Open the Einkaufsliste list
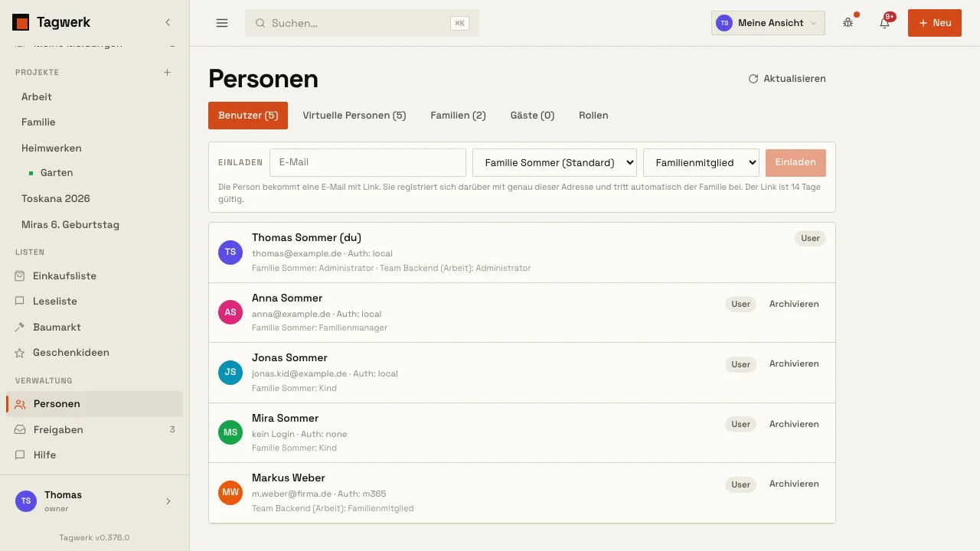Screen dimensions: 980x551 tap(94, 275)
